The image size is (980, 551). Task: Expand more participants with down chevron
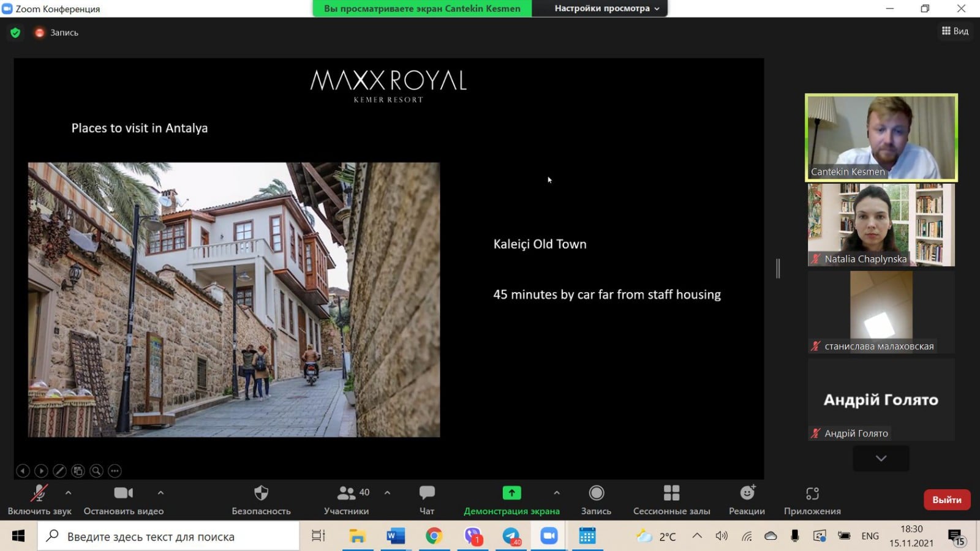point(881,459)
